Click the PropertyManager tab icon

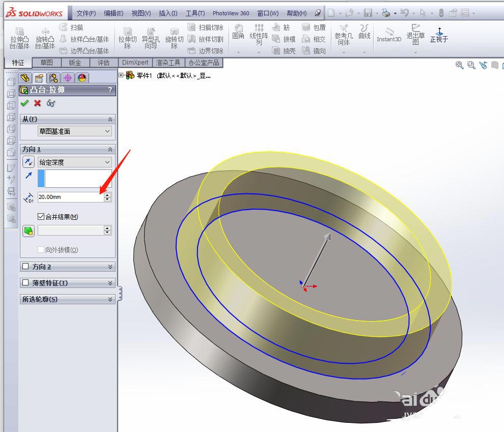pyautogui.click(x=39, y=78)
